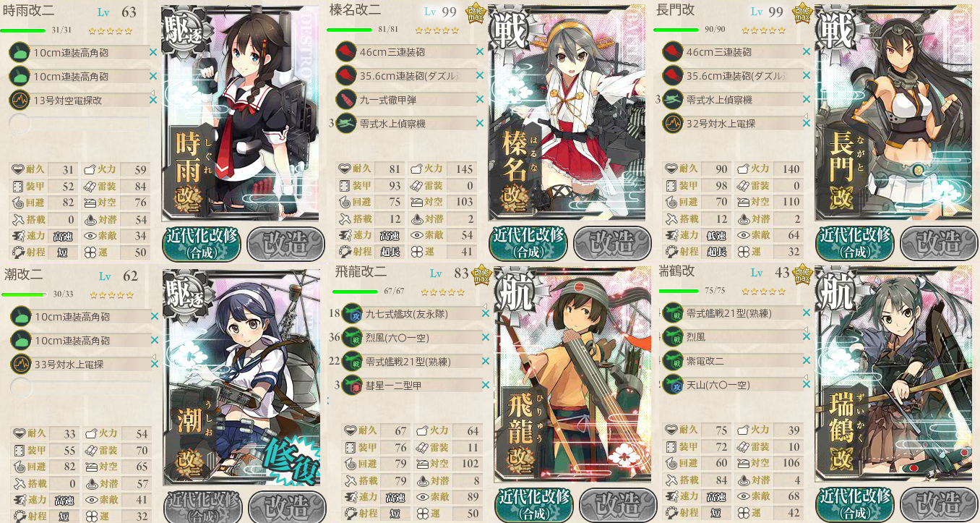980x523 pixels.
Task: Remove Zuikaku's 紫電改二 with X
Action: pos(807,360)
